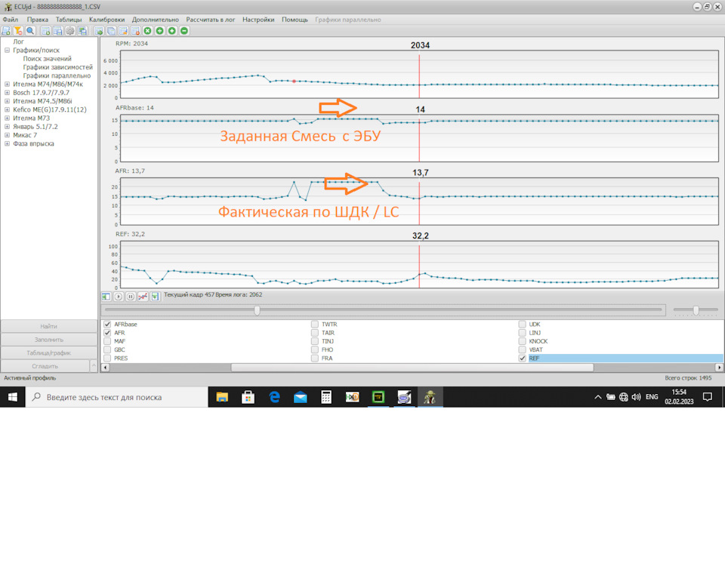Select Графики зависимостей in the tree

(x=57, y=67)
